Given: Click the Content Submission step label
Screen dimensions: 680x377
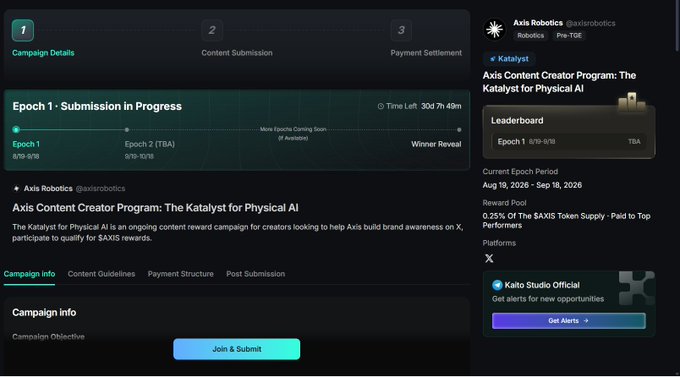Looking at the screenshot, I should tap(237, 53).
